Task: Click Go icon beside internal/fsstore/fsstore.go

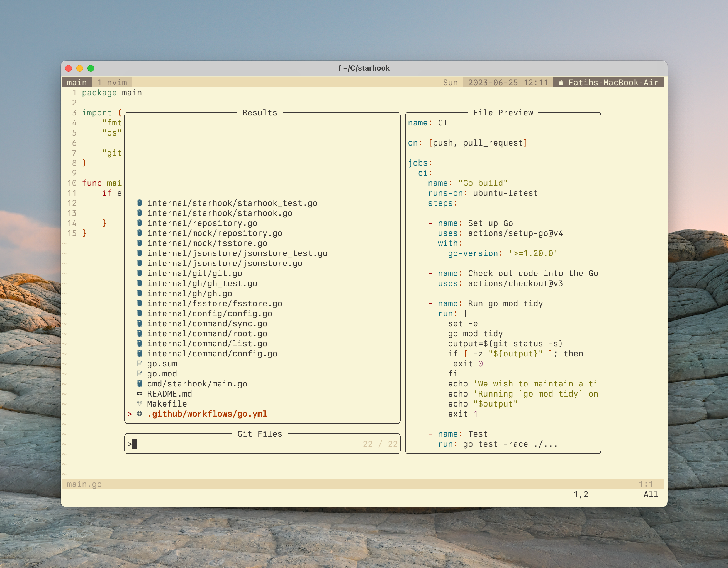Action: click(x=140, y=303)
